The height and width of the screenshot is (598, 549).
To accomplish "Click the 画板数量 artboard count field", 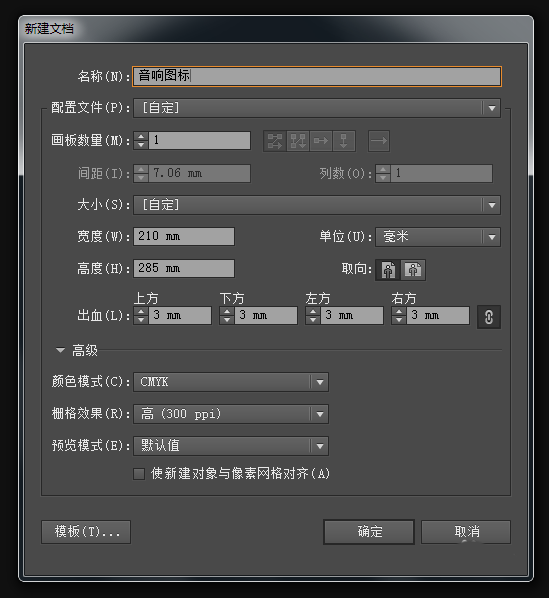I will point(199,140).
